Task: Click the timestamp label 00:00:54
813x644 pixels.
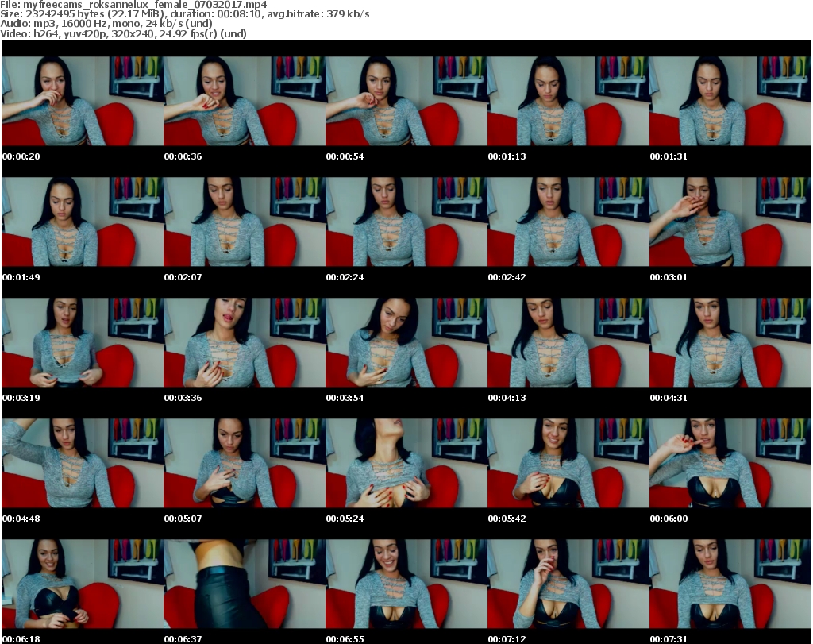Action: point(345,156)
